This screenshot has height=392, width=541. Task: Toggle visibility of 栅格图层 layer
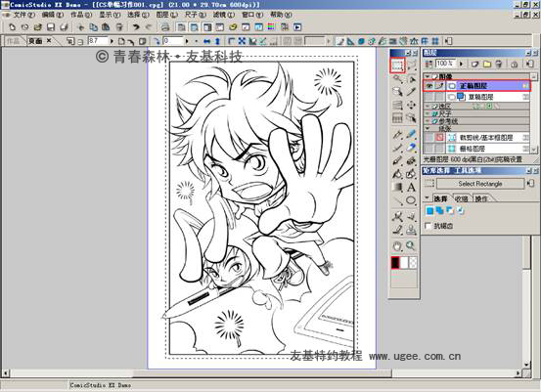[429, 149]
